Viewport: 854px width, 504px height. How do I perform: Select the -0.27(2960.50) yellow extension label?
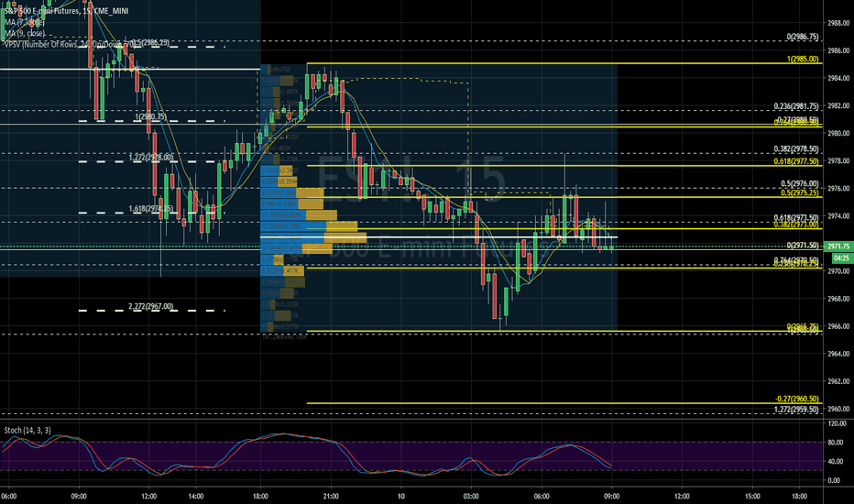click(797, 399)
